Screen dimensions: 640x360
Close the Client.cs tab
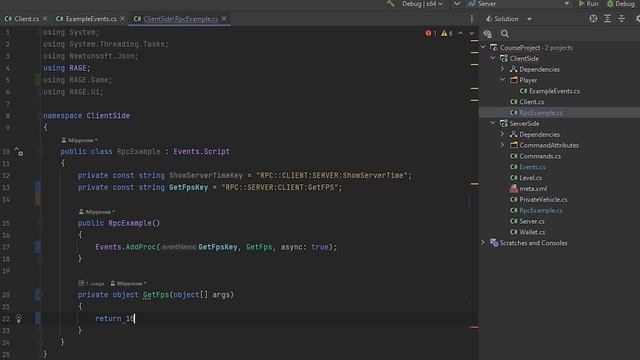click(x=45, y=19)
